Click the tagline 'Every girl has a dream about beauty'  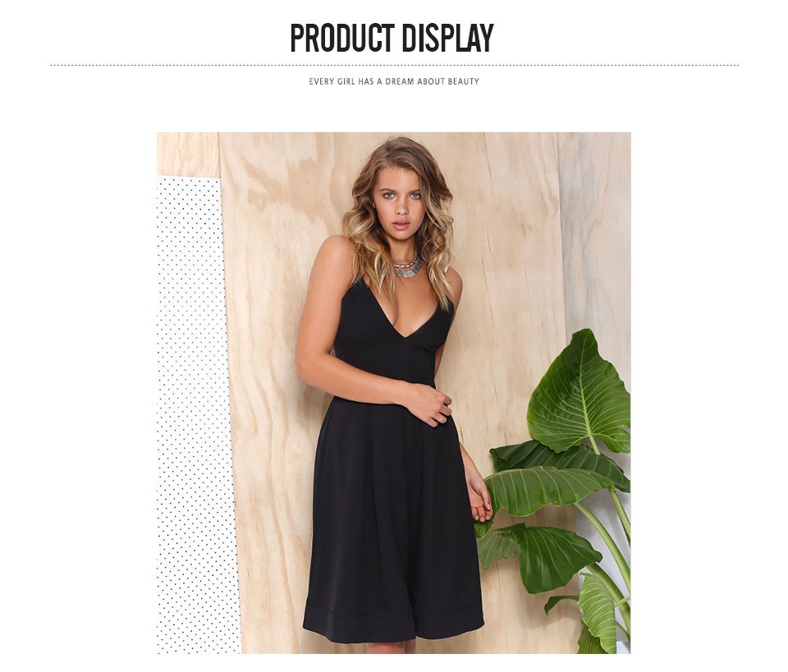[x=394, y=81]
